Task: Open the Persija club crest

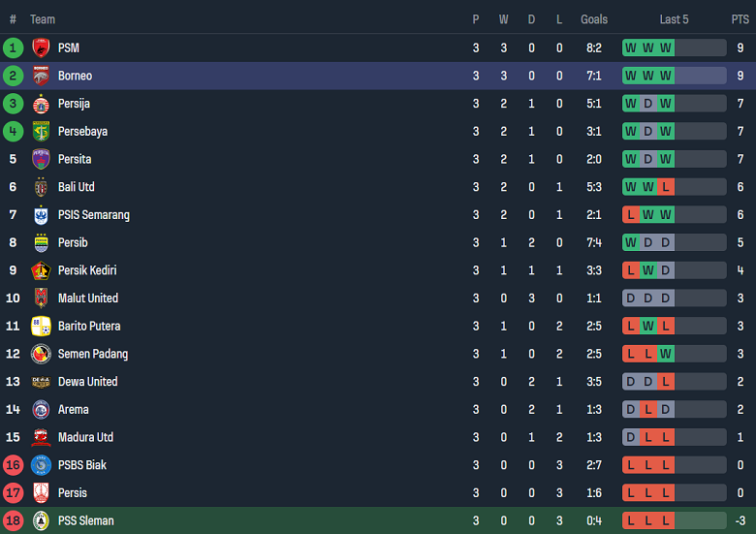Action: [41, 104]
